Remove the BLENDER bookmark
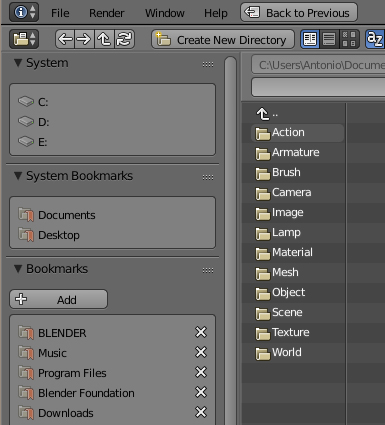385x425 pixels. coord(201,332)
